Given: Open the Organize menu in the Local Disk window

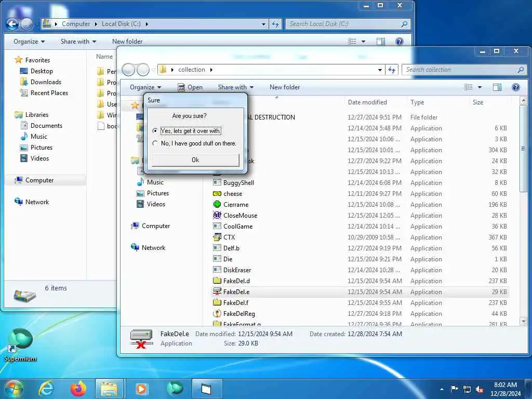Looking at the screenshot, I should tap(29, 42).
